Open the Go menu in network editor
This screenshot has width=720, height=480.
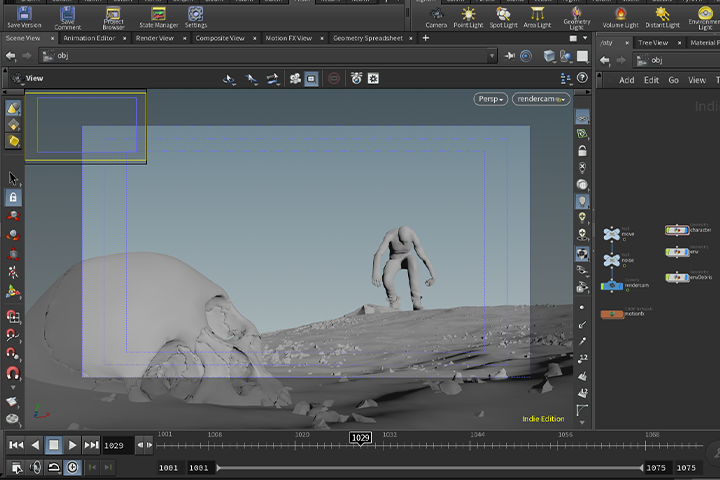[673, 80]
